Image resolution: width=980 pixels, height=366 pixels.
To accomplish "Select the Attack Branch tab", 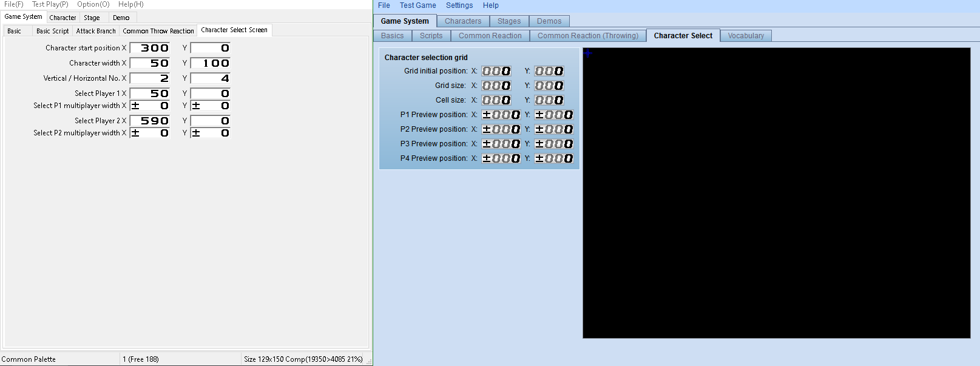I will coord(96,31).
